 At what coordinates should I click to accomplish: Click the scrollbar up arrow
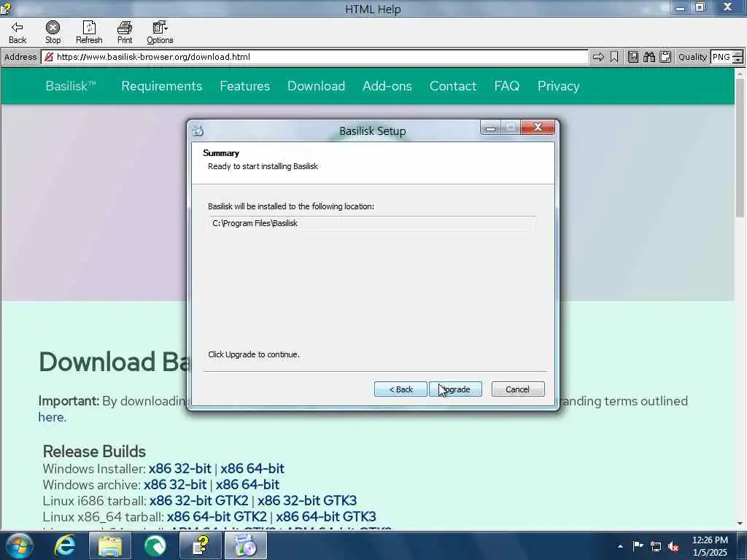tap(740, 74)
